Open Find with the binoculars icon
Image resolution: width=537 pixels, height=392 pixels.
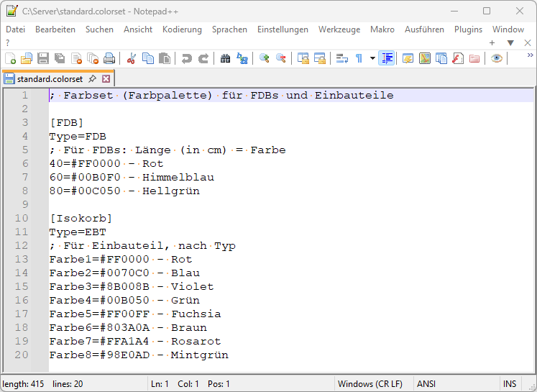pyautogui.click(x=226, y=59)
